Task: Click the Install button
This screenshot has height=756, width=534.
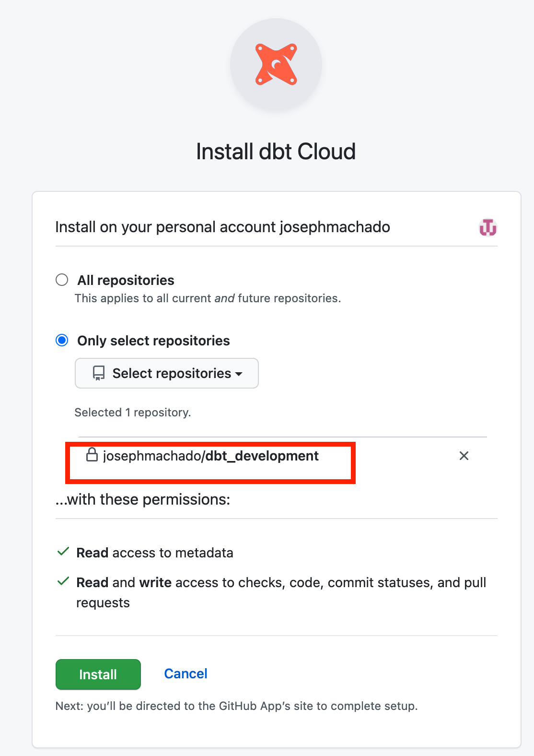Action: click(98, 674)
